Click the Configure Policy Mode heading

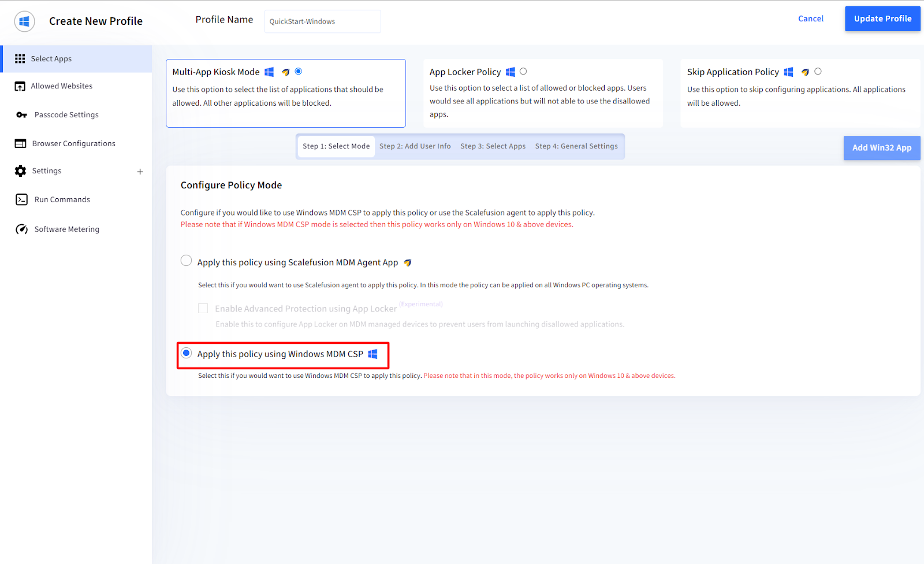231,185
